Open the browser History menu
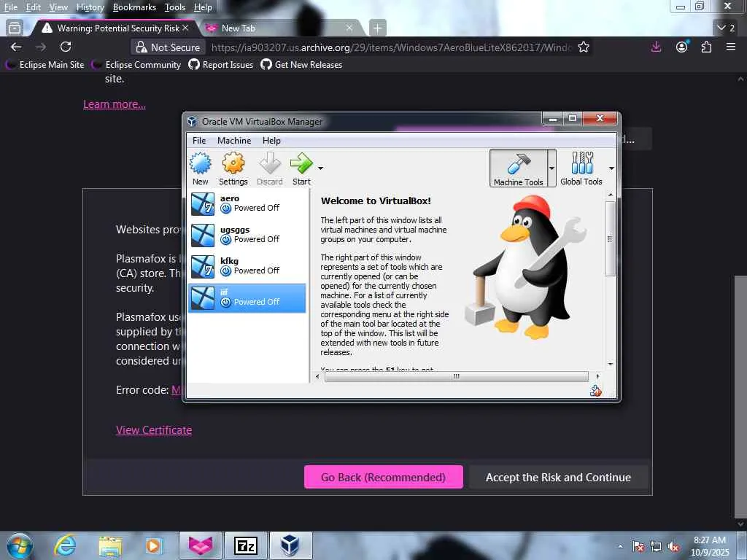Screen dimensions: 747x560 [x=90, y=7]
